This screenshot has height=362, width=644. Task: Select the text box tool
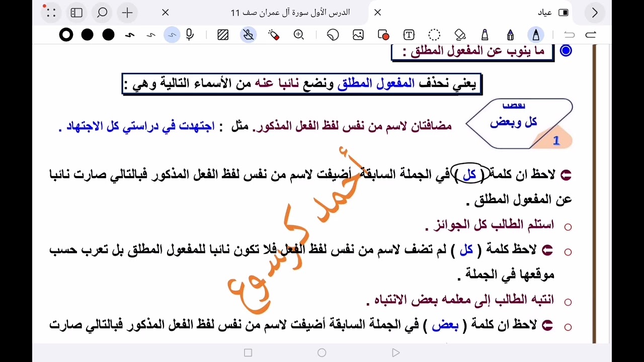(409, 35)
